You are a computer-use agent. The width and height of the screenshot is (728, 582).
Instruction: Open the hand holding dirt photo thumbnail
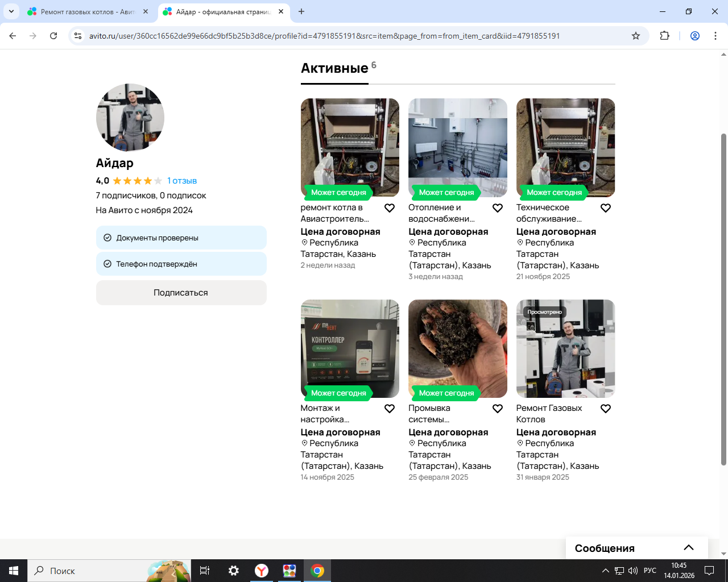(458, 348)
